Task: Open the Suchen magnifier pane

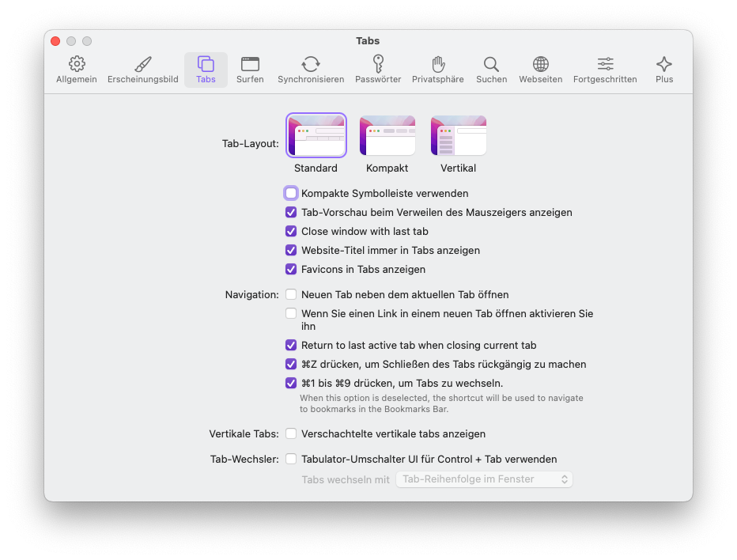Action: pos(491,70)
